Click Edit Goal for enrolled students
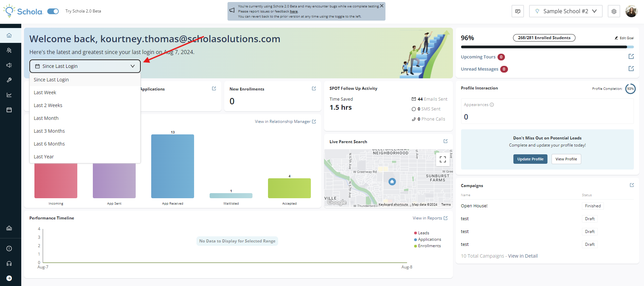644x286 pixels. (x=624, y=38)
